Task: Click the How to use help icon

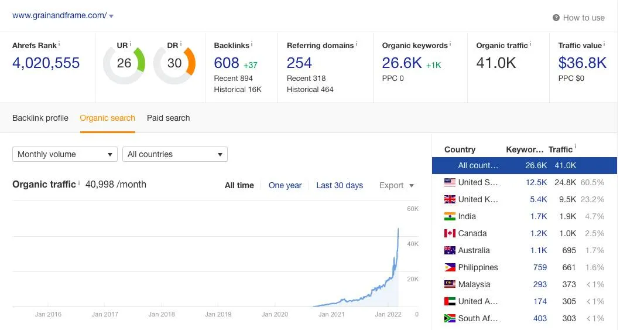Action: click(556, 18)
